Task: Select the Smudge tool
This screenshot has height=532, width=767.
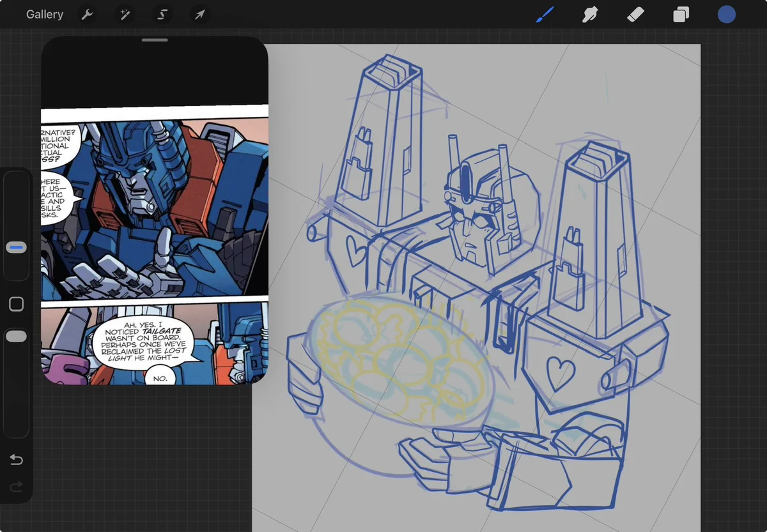Action: click(590, 14)
